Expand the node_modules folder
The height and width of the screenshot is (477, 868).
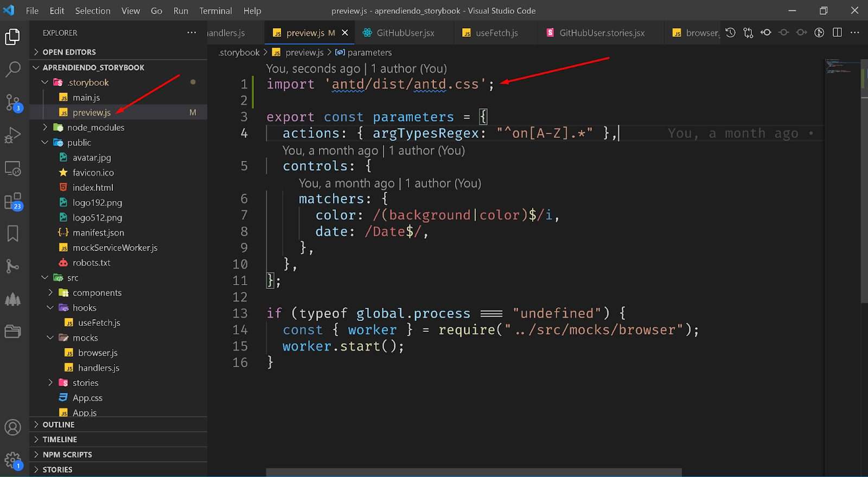[45, 127]
